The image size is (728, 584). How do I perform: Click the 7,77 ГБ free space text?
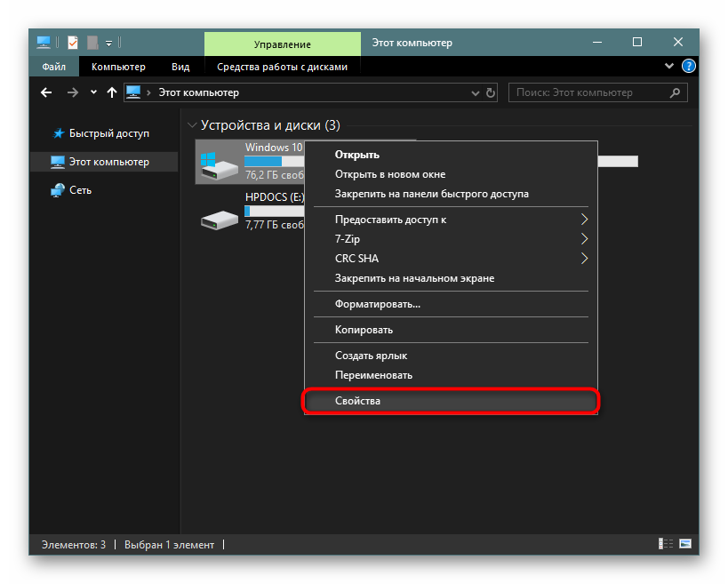pos(275,225)
